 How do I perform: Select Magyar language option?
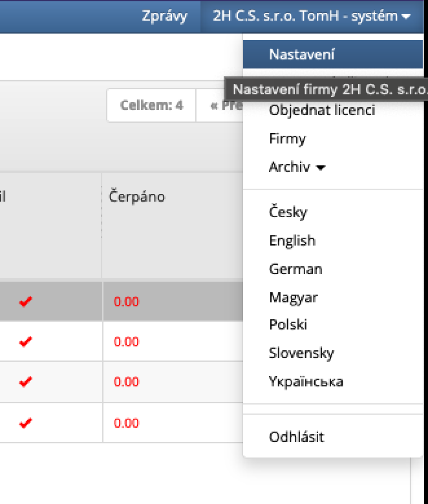pyautogui.click(x=293, y=297)
